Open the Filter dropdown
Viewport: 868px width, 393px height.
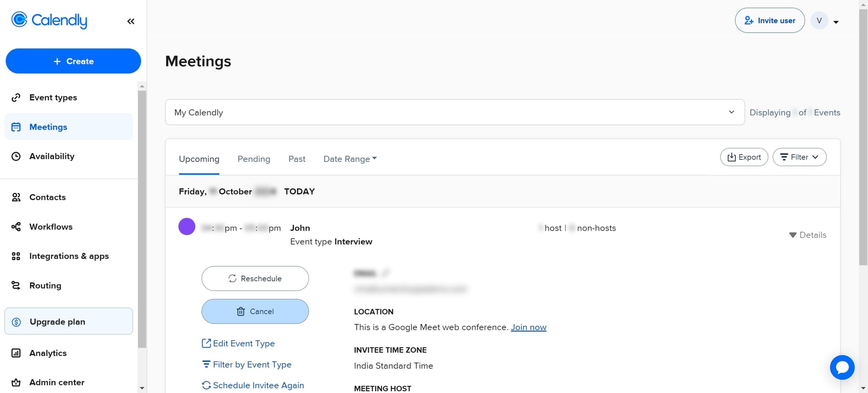[799, 157]
